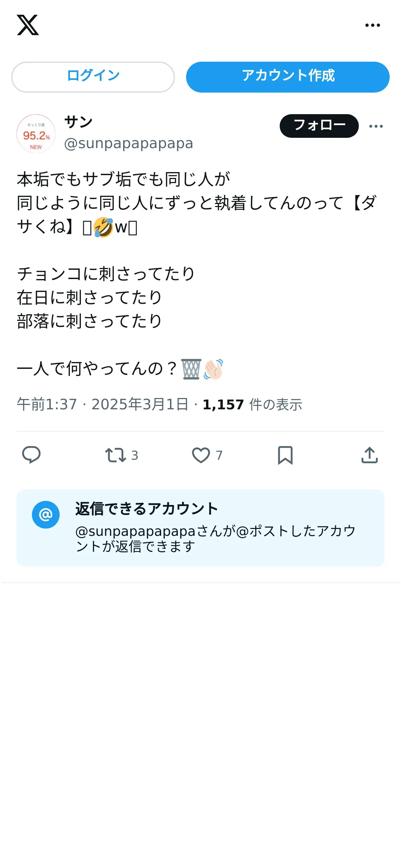Like the post with the heart icon
The image size is (401, 868).
201,455
